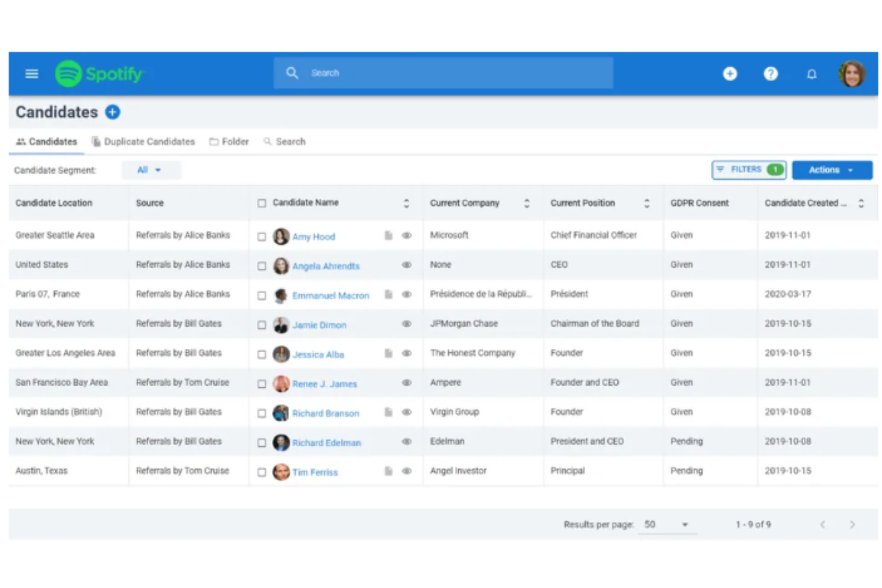Click the GDPR Consent column header
The height and width of the screenshot is (588, 882).
[700, 203]
